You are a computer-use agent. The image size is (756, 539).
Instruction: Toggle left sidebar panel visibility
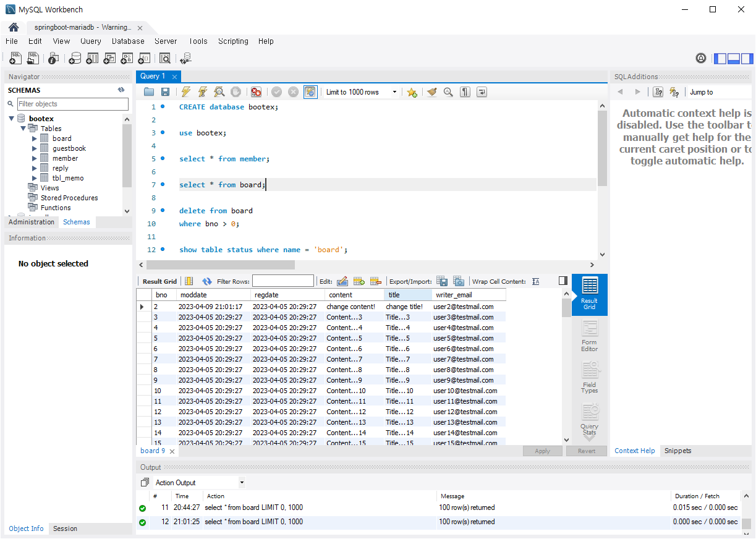(720, 59)
